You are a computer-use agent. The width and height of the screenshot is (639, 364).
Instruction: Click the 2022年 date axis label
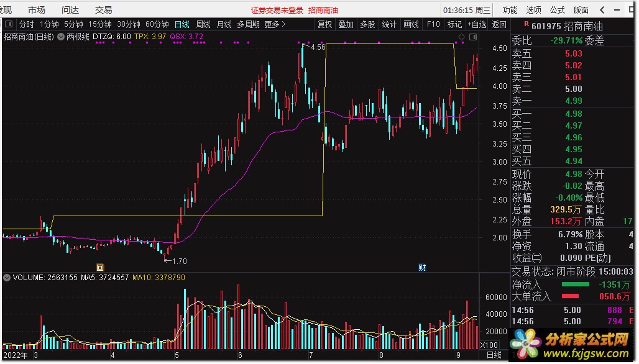pyautogui.click(x=15, y=355)
